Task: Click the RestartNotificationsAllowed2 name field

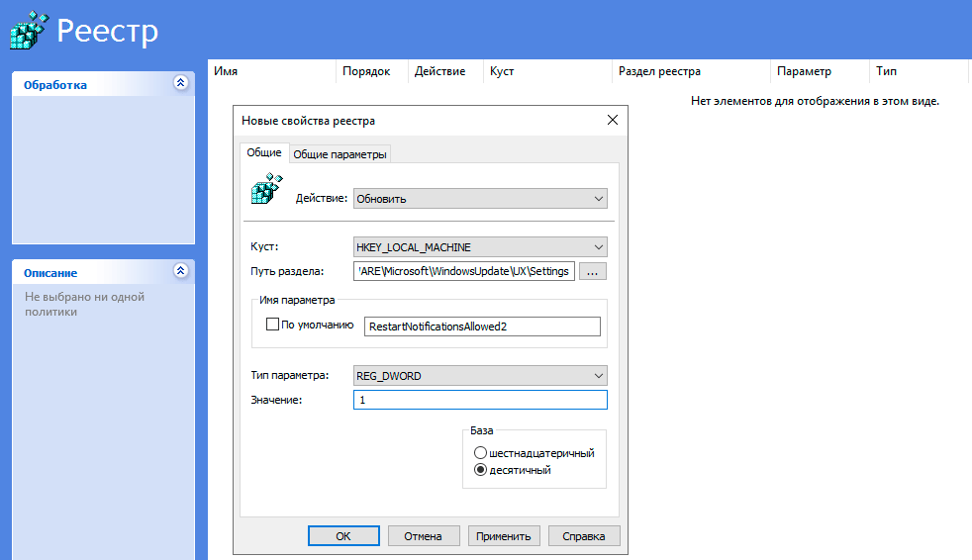Action: point(482,327)
